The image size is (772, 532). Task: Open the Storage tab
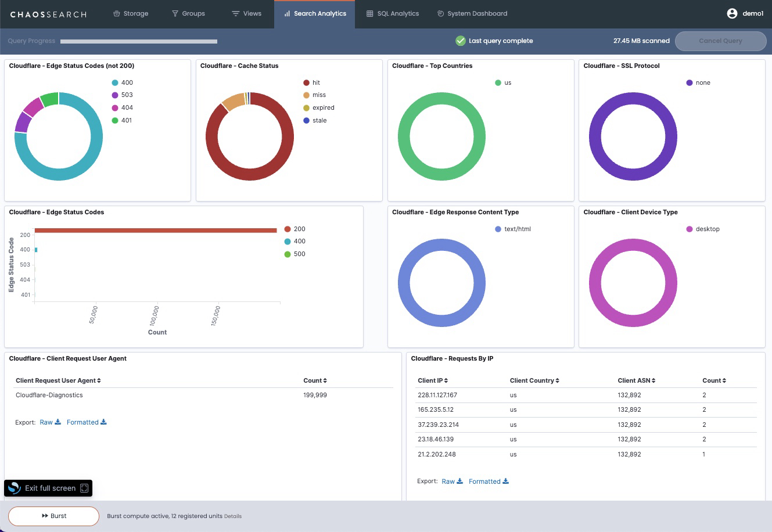[131, 13]
